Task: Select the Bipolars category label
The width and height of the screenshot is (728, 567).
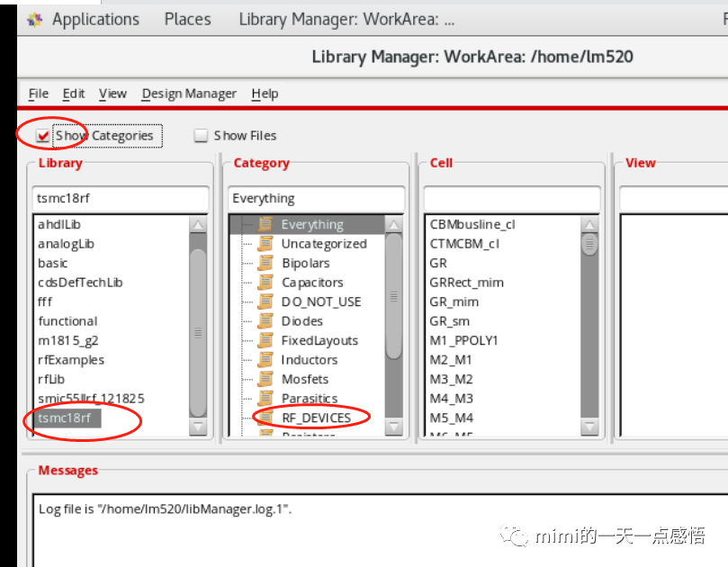Action: click(305, 264)
